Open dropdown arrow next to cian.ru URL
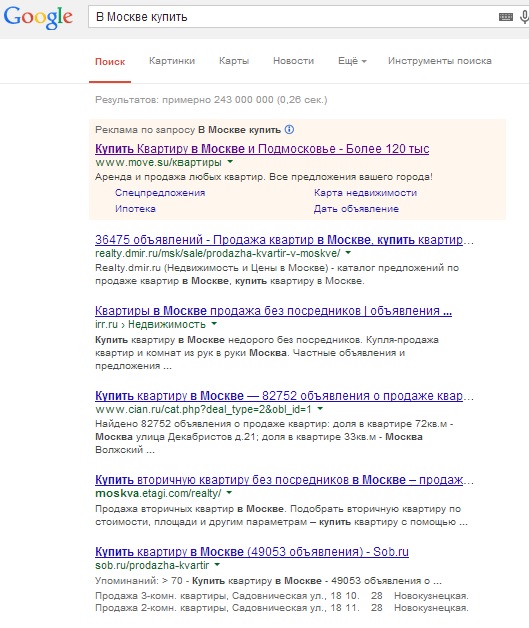 pos(320,409)
